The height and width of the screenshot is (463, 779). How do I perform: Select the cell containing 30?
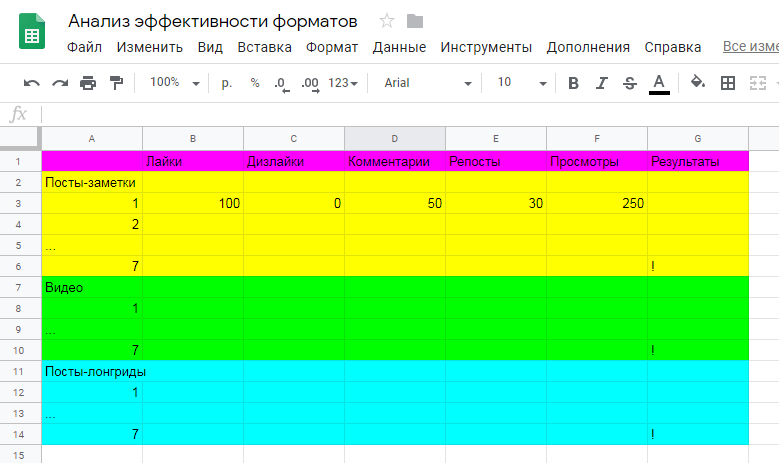[496, 203]
